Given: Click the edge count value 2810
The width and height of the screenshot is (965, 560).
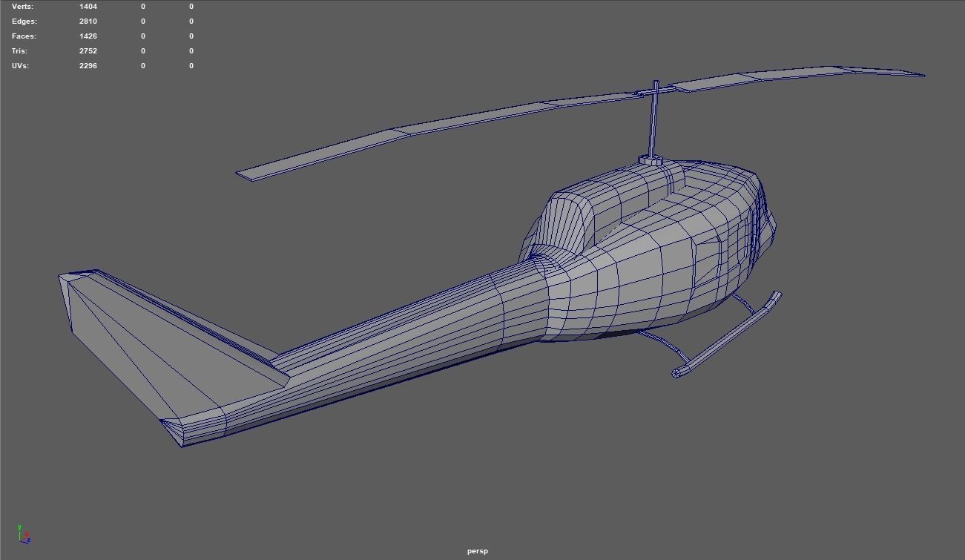Looking at the screenshot, I should tap(88, 22).
